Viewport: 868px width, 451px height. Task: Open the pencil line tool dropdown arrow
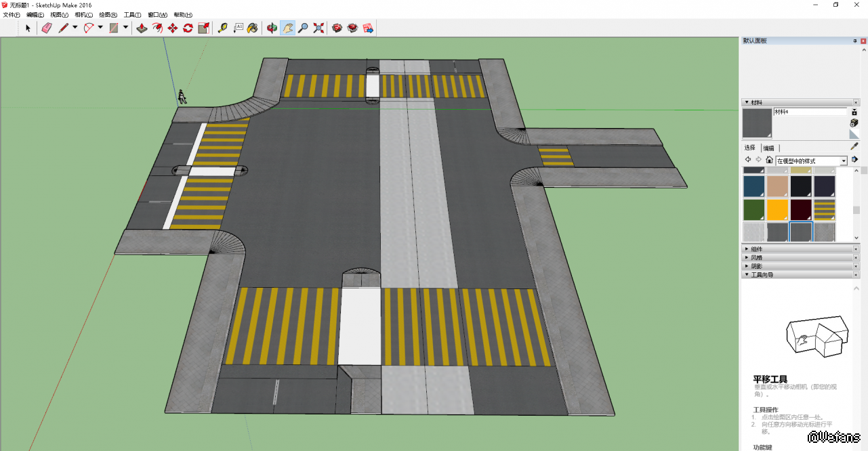coord(75,28)
